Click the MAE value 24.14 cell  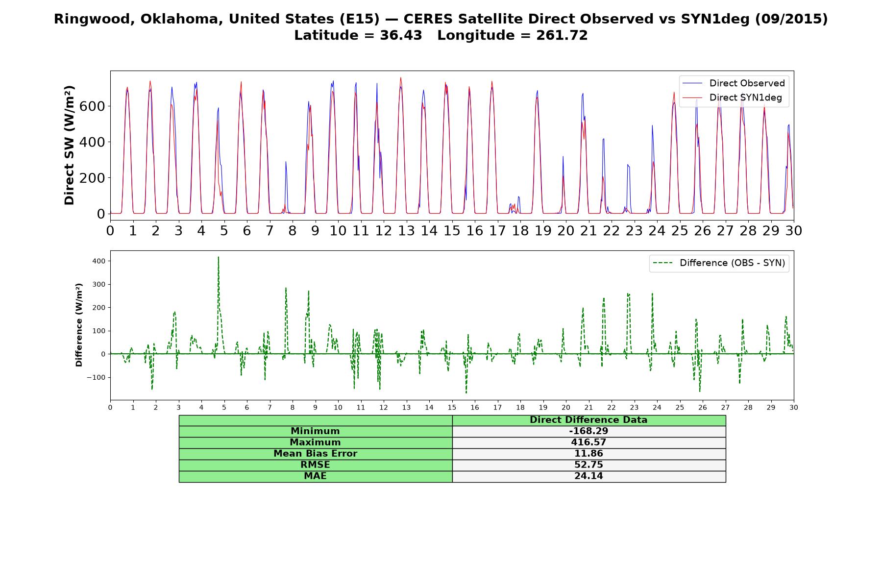pos(588,476)
